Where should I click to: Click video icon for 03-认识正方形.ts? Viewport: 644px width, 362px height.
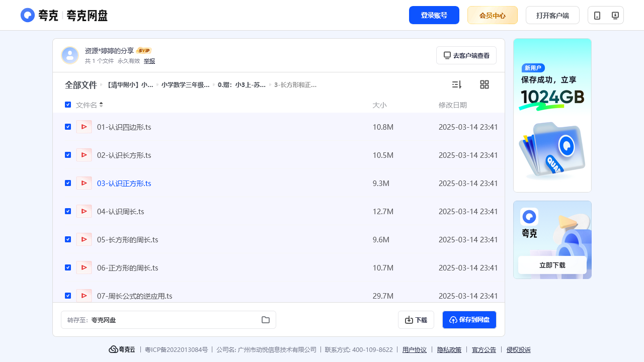(84, 183)
